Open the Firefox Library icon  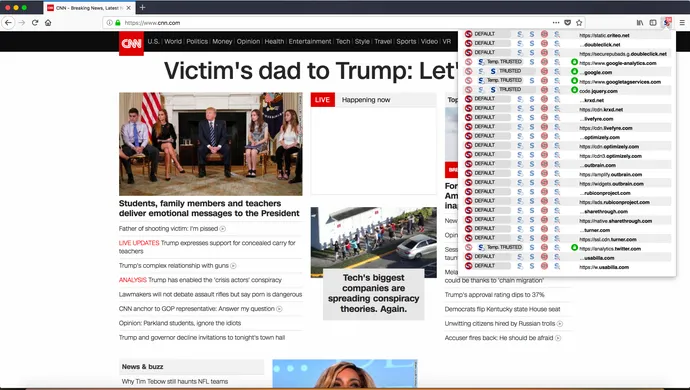(640, 22)
